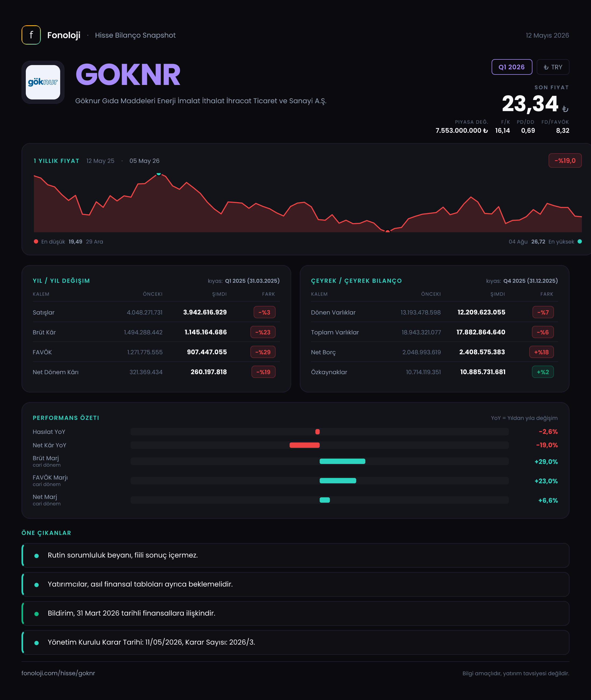Click the Net Borç +%18 badge
The height and width of the screenshot is (700, 591).
pos(541,352)
